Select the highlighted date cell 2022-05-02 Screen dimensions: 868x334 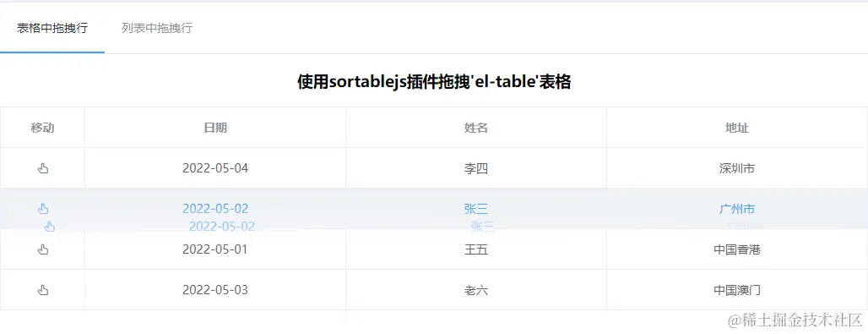click(x=215, y=209)
